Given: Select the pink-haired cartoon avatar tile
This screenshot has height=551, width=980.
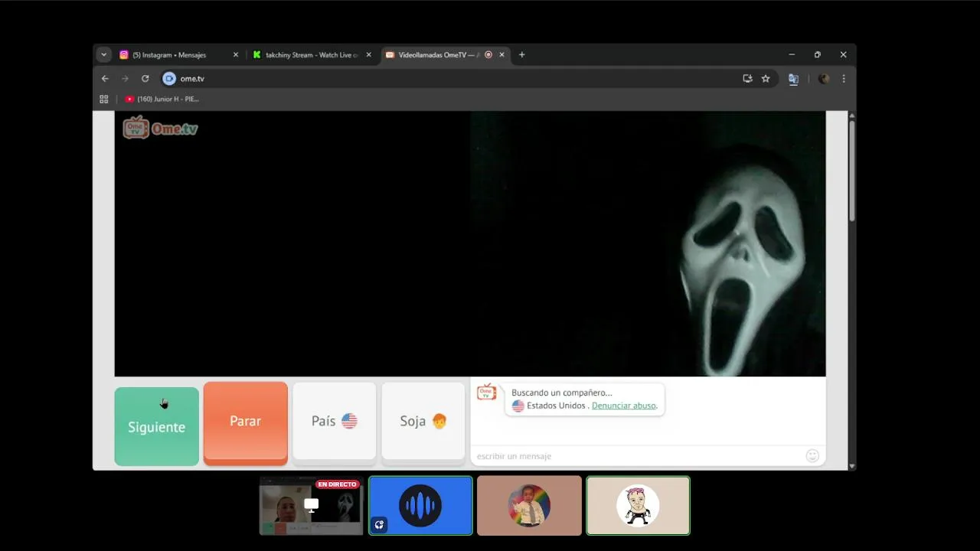Looking at the screenshot, I should point(638,505).
